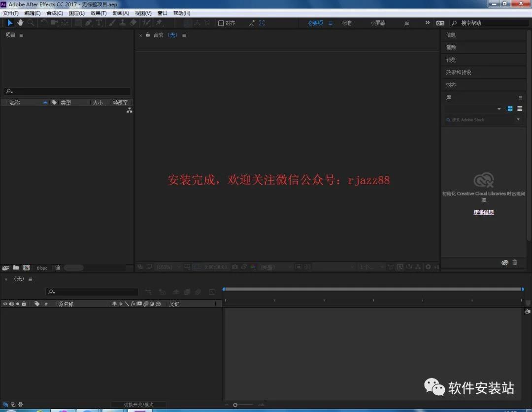Select the Clone Stamp tool
Screen dimensions: 532x412
click(123, 23)
